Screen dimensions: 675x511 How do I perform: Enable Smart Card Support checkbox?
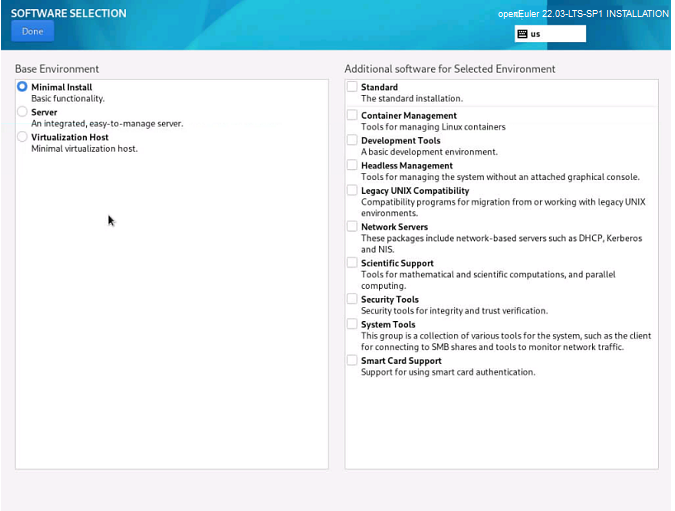click(352, 360)
